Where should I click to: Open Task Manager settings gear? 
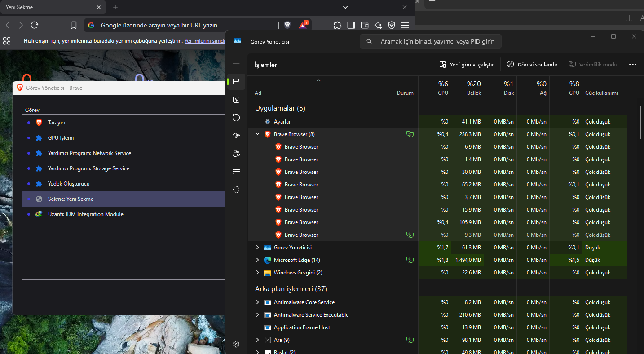236,344
